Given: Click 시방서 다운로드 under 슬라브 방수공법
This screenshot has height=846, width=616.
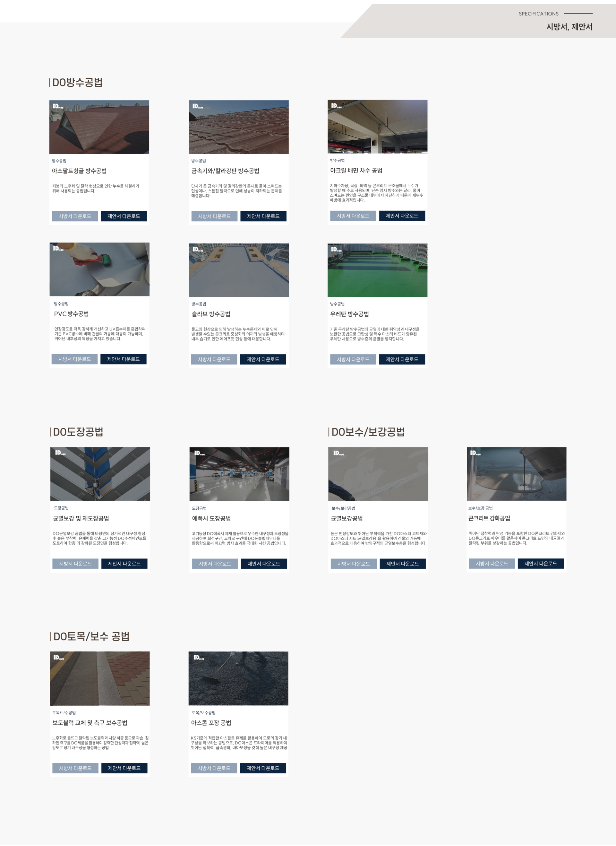Looking at the screenshot, I should (214, 359).
